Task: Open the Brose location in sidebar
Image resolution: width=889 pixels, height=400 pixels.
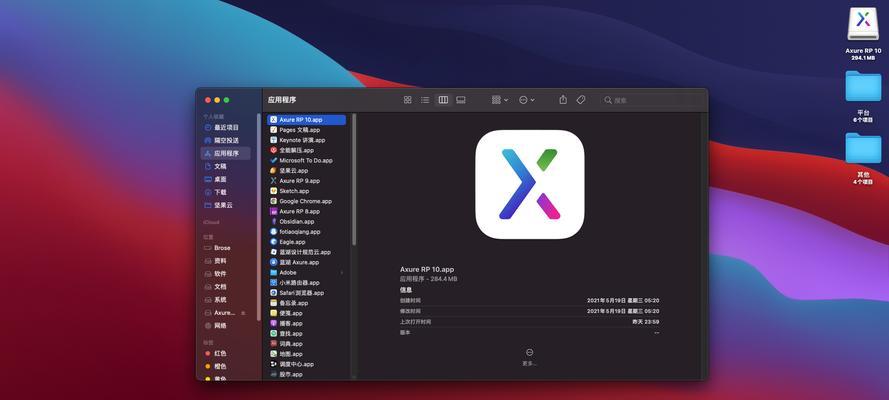Action: coord(226,248)
